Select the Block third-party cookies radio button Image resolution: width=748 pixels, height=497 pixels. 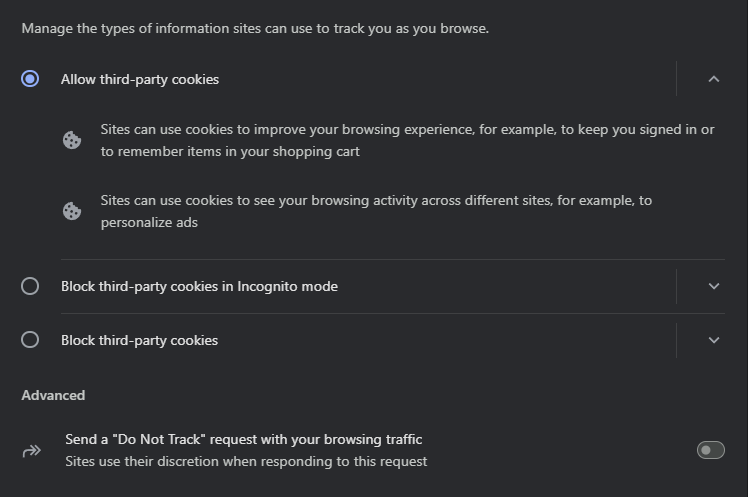point(30,340)
